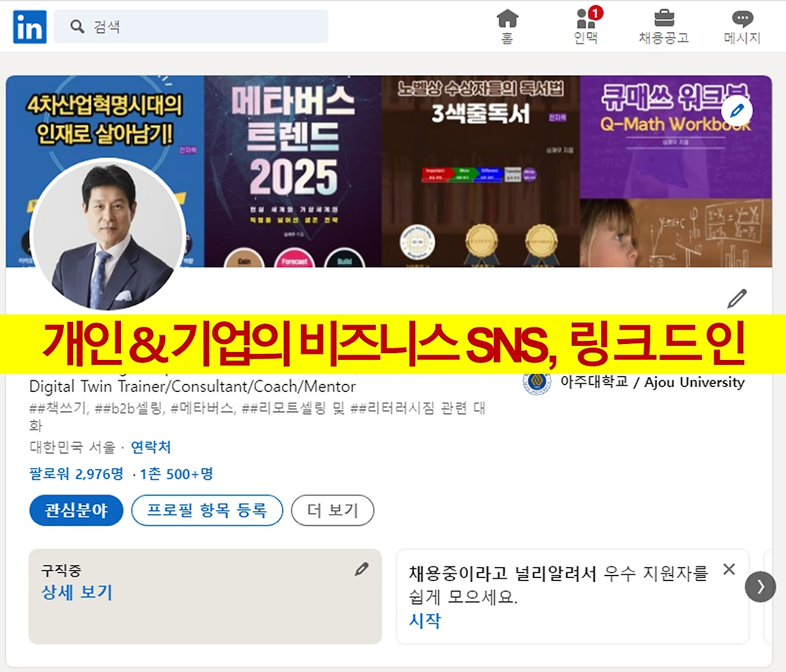Viewport: 786px width, 672px height.
Task: Open the 프로필 항목 등록 dropdown
Action: click(207, 510)
